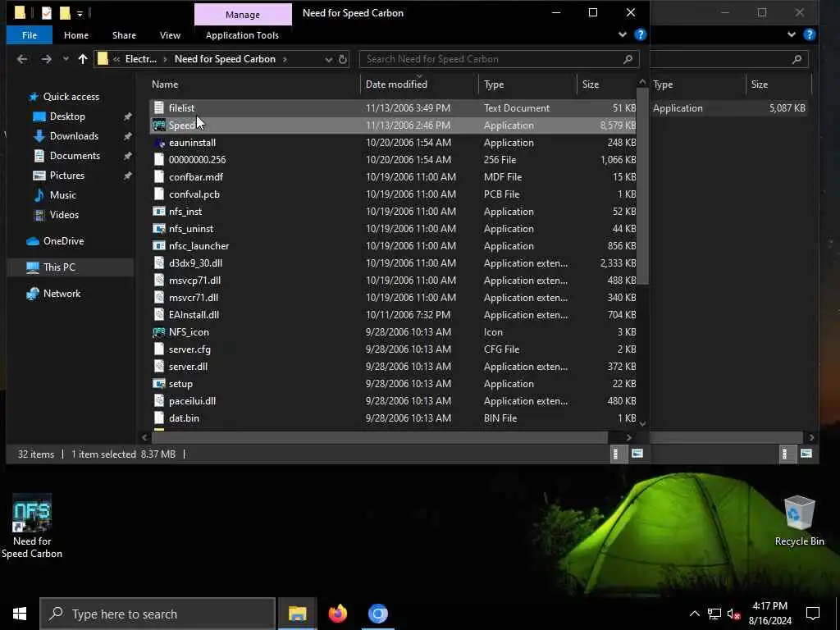Open the network status tray icon

click(x=714, y=614)
